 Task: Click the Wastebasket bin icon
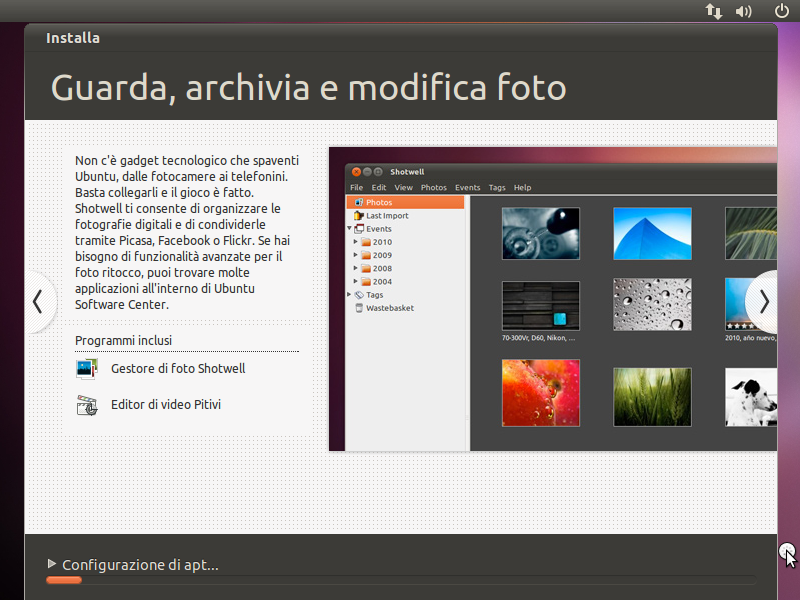click(x=359, y=308)
